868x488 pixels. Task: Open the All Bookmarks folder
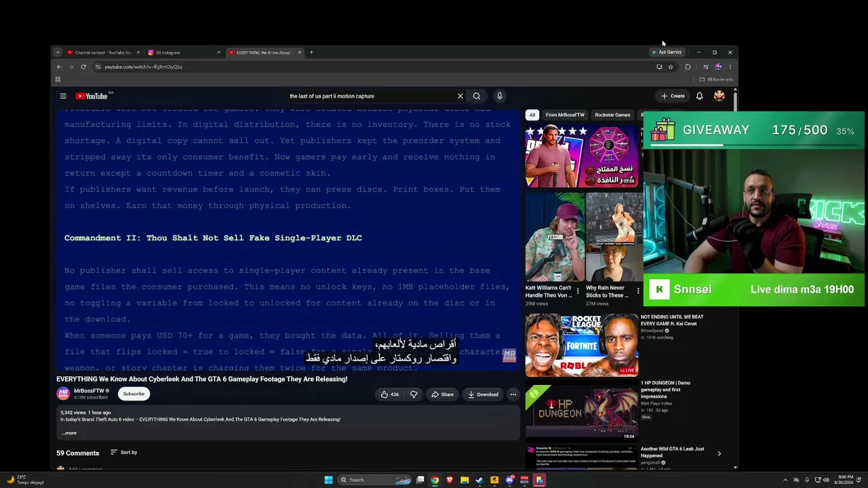[716, 79]
